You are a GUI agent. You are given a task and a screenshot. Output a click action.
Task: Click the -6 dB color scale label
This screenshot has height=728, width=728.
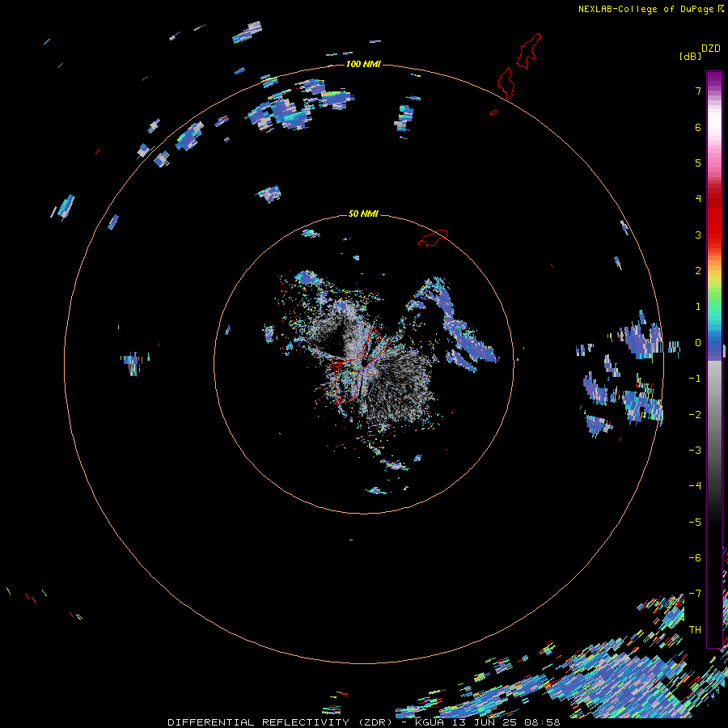(695, 558)
